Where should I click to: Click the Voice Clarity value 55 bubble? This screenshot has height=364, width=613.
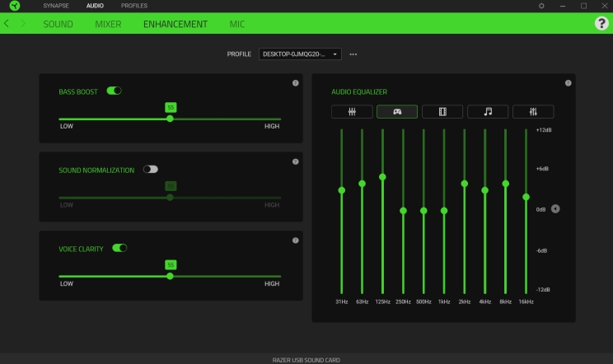(171, 265)
